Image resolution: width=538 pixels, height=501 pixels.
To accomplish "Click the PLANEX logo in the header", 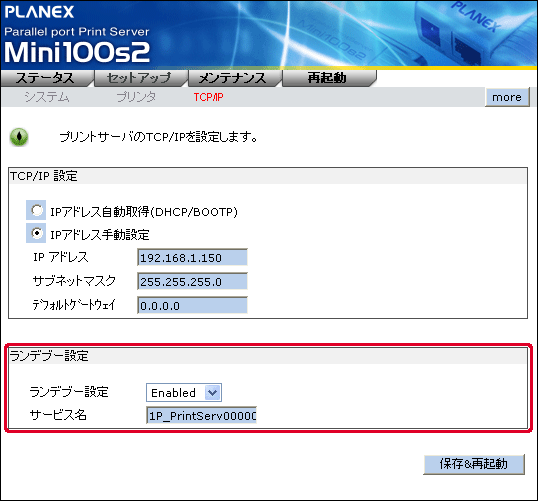I will [x=39, y=12].
